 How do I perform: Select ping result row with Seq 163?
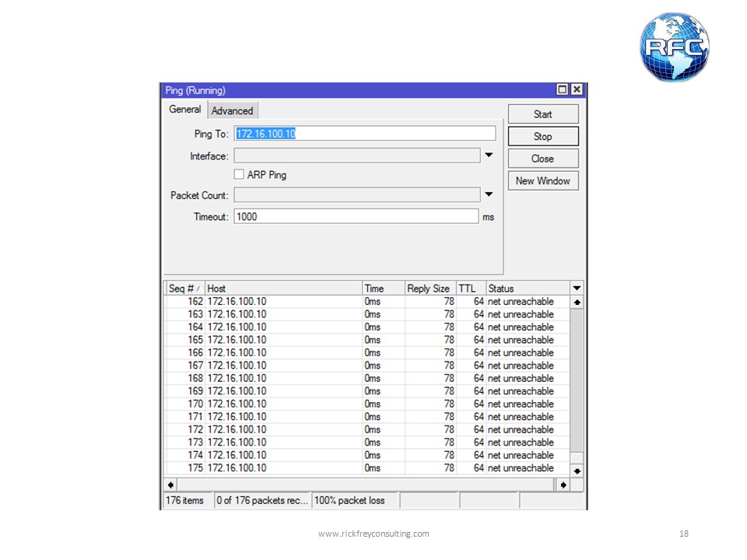pyautogui.click(x=366, y=314)
